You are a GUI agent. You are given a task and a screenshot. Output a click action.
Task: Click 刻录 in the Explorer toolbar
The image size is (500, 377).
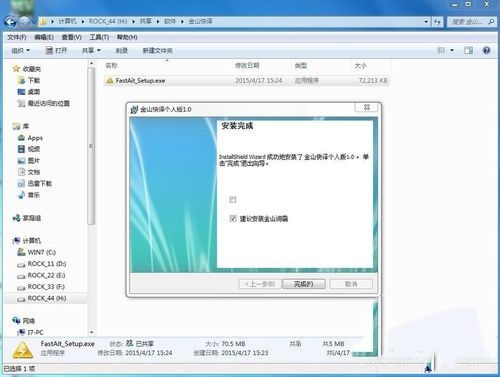(122, 51)
